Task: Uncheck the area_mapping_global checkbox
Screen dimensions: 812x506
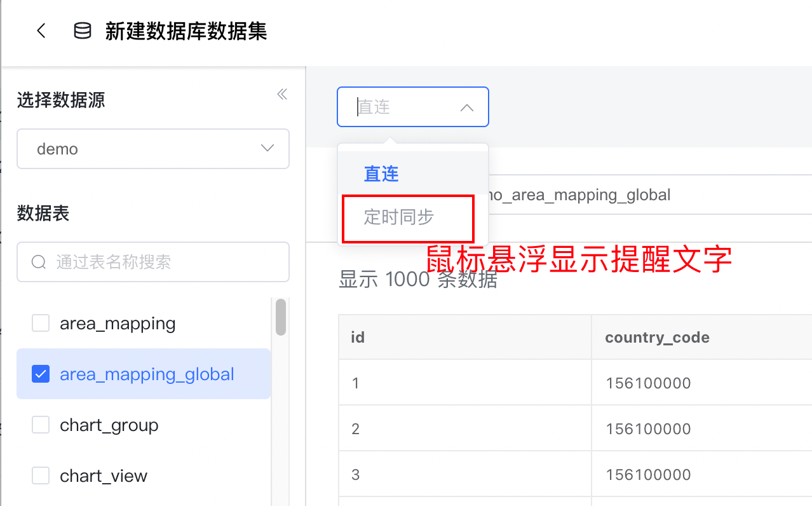Action: point(41,374)
